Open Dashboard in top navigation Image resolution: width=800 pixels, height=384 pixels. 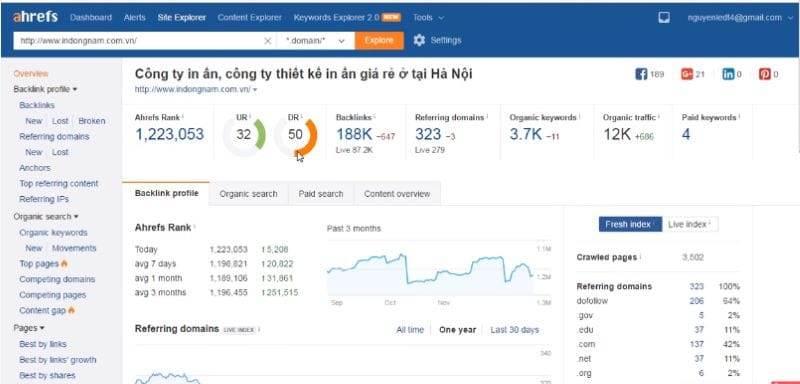point(91,17)
